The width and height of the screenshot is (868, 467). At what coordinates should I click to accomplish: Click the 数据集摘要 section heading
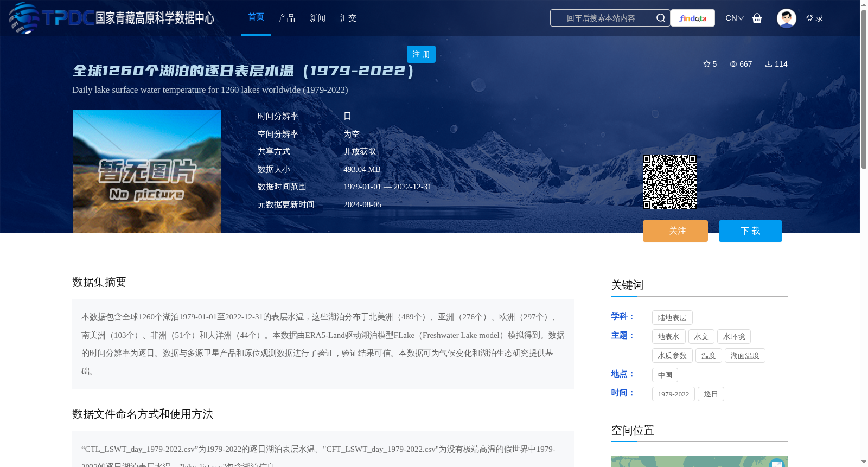click(x=99, y=282)
